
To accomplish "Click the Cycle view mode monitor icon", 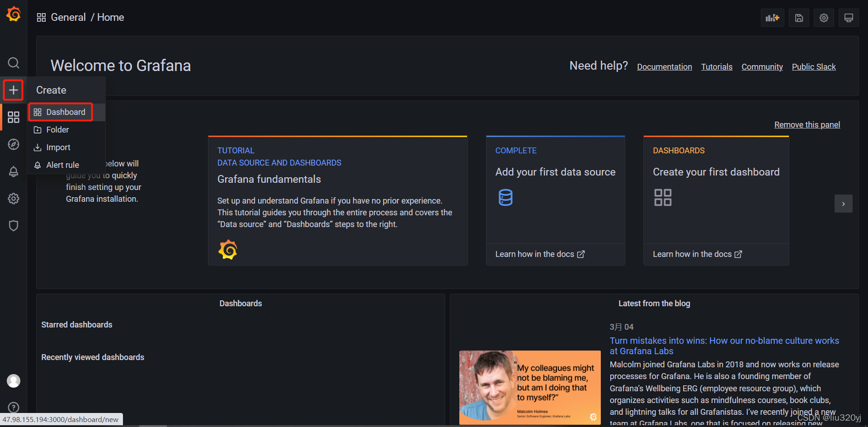I will point(849,18).
